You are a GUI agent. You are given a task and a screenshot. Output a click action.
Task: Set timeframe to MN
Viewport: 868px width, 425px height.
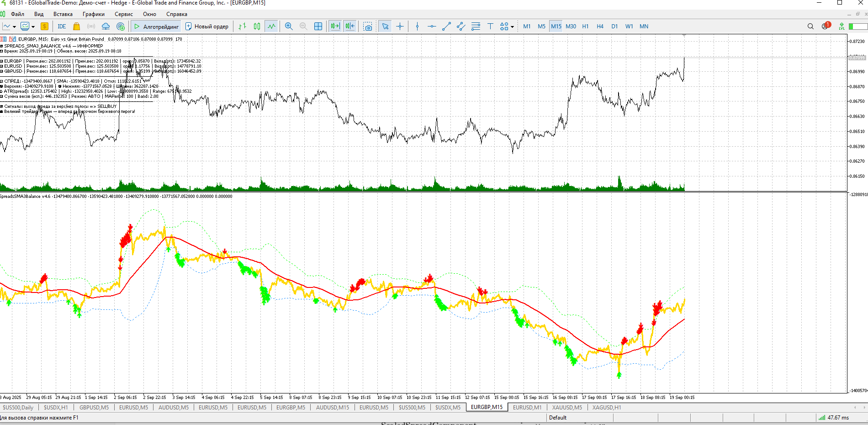pos(644,27)
